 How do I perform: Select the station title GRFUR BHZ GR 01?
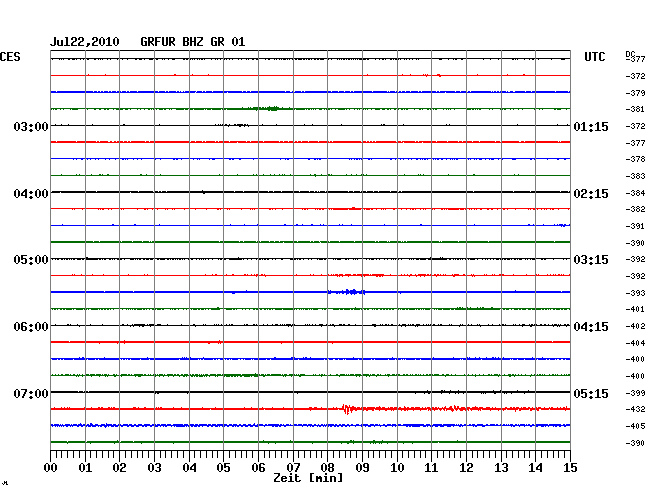pyautogui.click(x=193, y=42)
